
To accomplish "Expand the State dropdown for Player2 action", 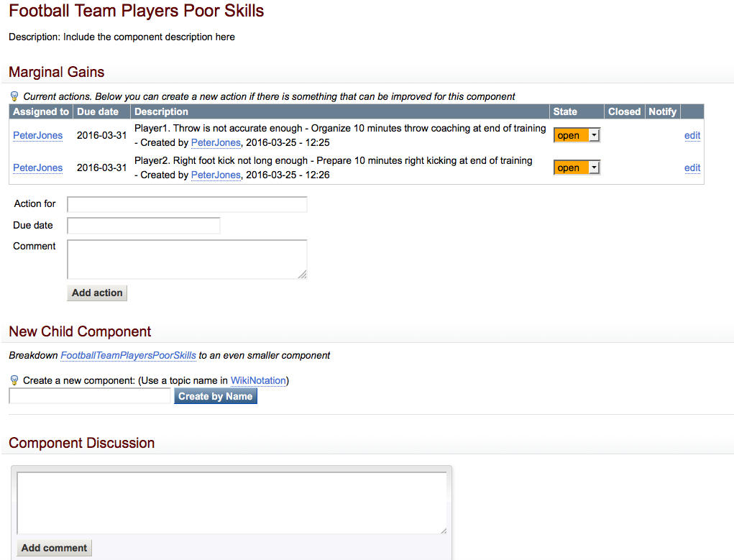I will [x=576, y=167].
